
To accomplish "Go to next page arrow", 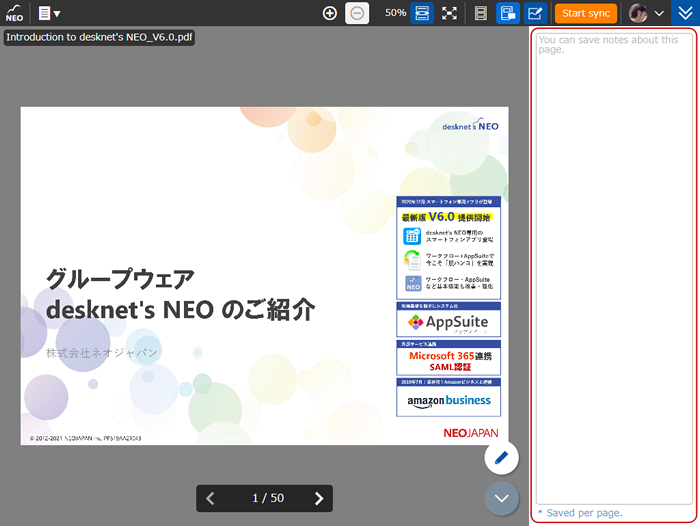I will click(x=318, y=498).
